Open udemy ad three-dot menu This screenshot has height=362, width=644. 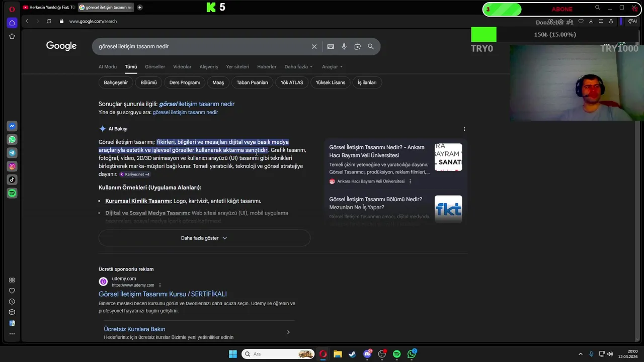(x=160, y=285)
